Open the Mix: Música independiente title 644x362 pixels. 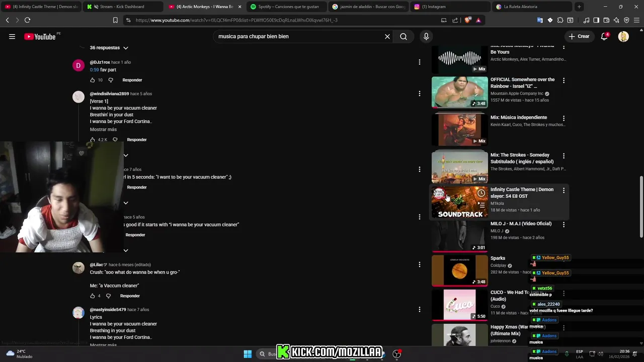click(519, 118)
